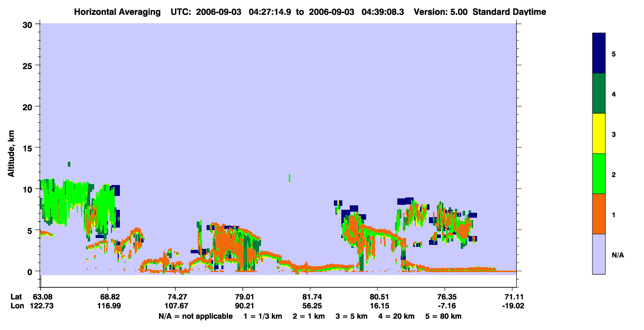Click the altitude tick label 30

pyautogui.click(x=28, y=24)
